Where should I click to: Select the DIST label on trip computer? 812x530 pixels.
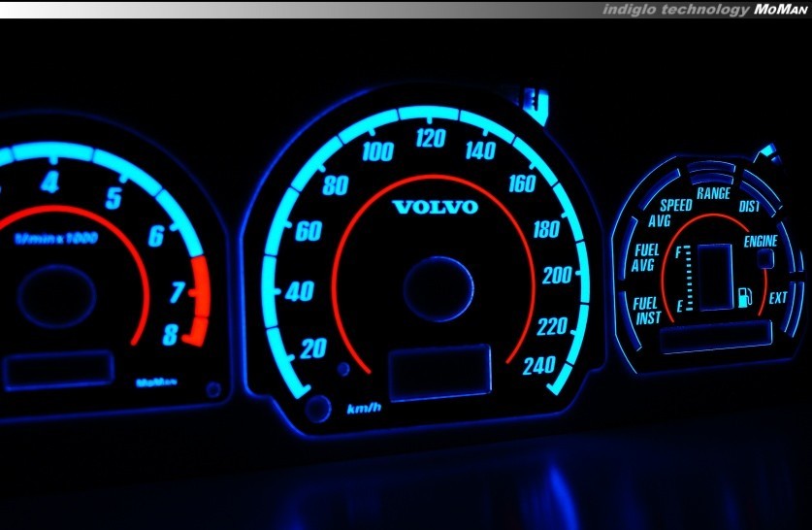pos(749,207)
